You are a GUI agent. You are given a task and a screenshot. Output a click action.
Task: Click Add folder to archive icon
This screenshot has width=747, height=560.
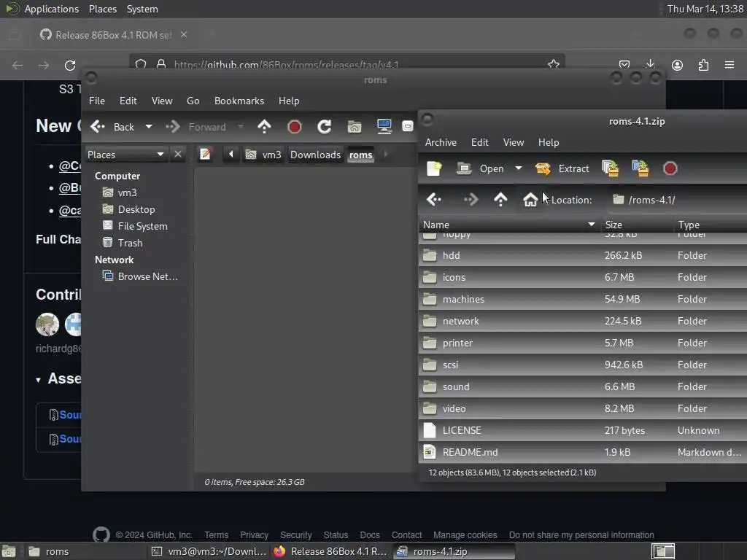click(640, 168)
